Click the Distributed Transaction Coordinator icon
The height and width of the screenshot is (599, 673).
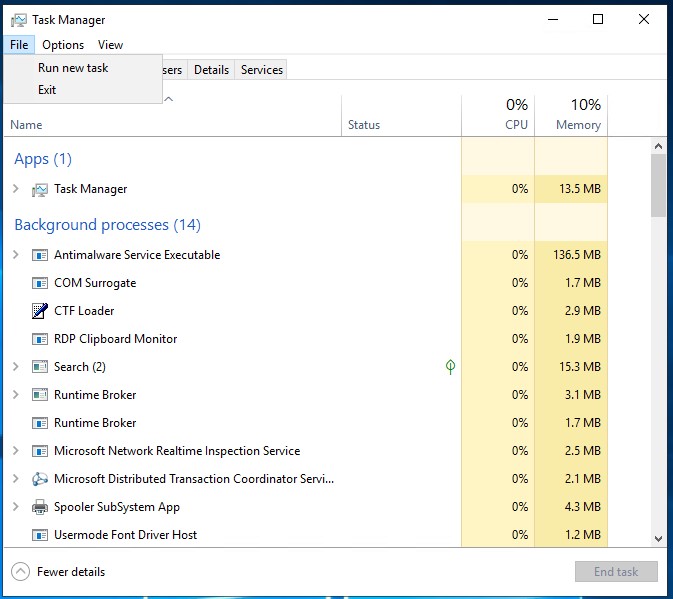(x=40, y=479)
